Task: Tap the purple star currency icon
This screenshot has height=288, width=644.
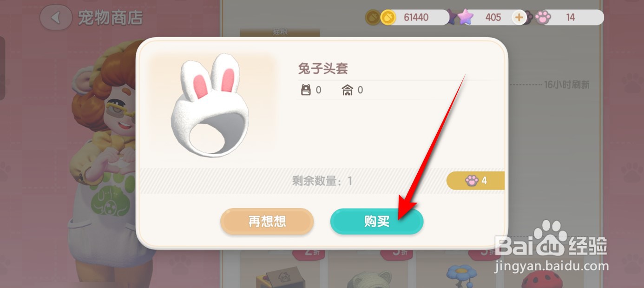Action: click(x=465, y=18)
